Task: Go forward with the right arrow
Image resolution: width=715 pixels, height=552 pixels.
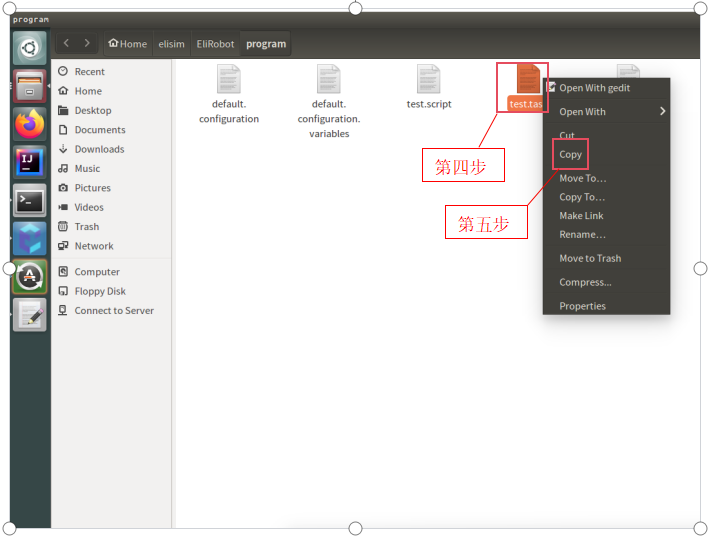Action: pyautogui.click(x=87, y=43)
